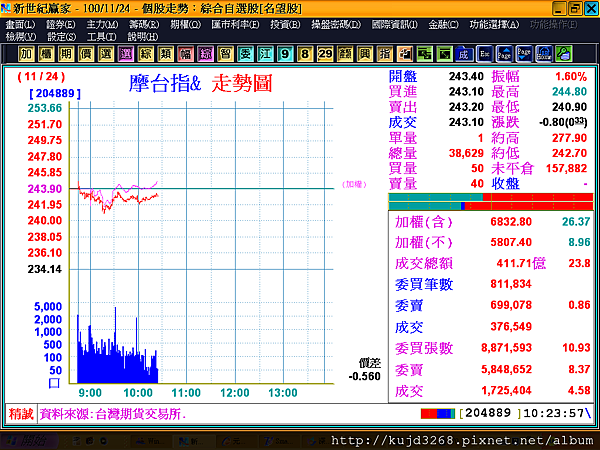Open the 檢視(V) menu
This screenshot has height=450, width=600.
click(x=21, y=37)
